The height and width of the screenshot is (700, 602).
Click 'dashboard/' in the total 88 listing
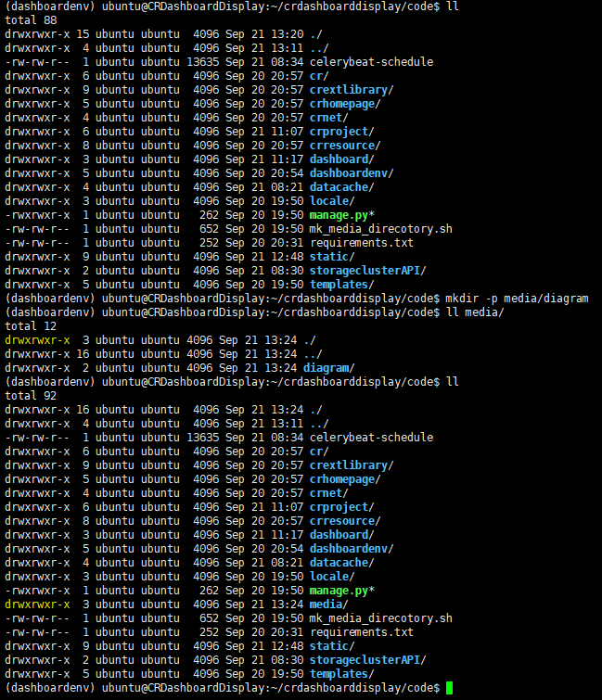pyautogui.click(x=341, y=159)
